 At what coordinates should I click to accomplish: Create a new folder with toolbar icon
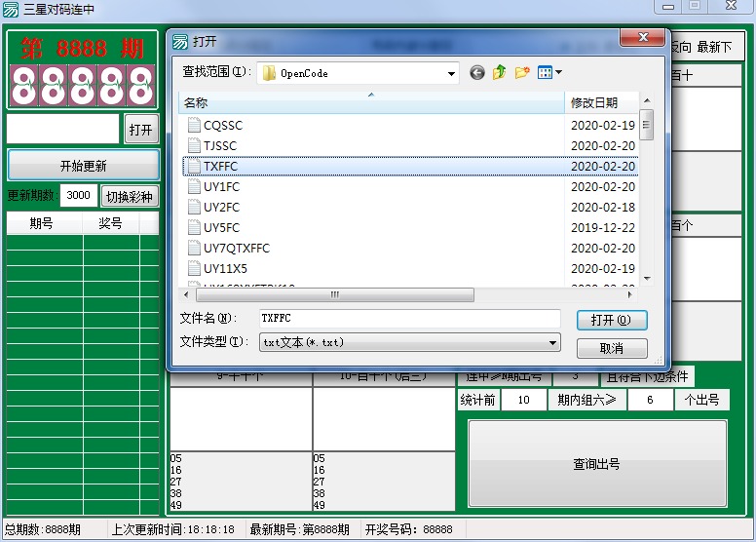click(x=522, y=73)
